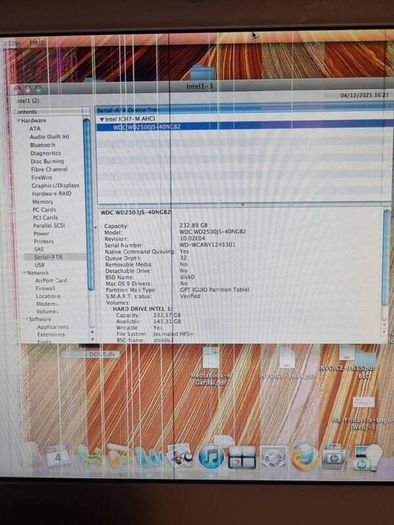Select Power in the sidebar
Viewport: 394px width, 525px height.
coord(41,234)
